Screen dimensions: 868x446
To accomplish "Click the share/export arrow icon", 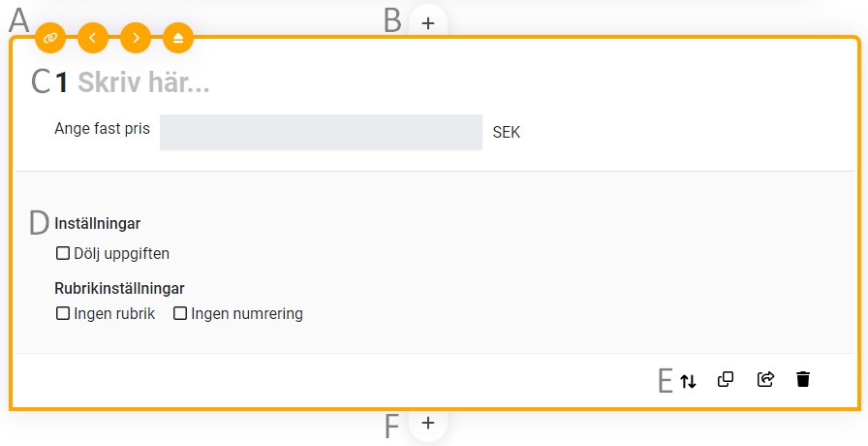I will pos(765,379).
